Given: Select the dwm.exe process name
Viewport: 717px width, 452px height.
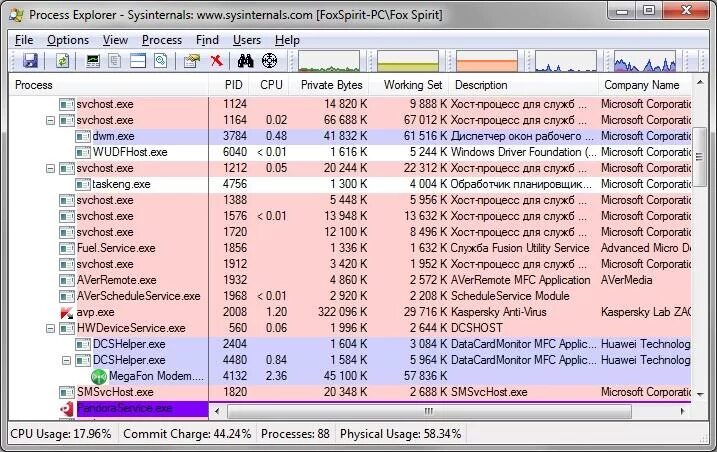Looking at the screenshot, I should click(113, 136).
